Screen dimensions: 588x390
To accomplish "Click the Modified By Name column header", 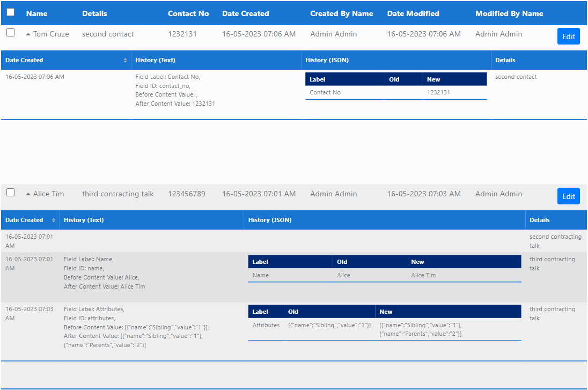I will pos(509,13).
